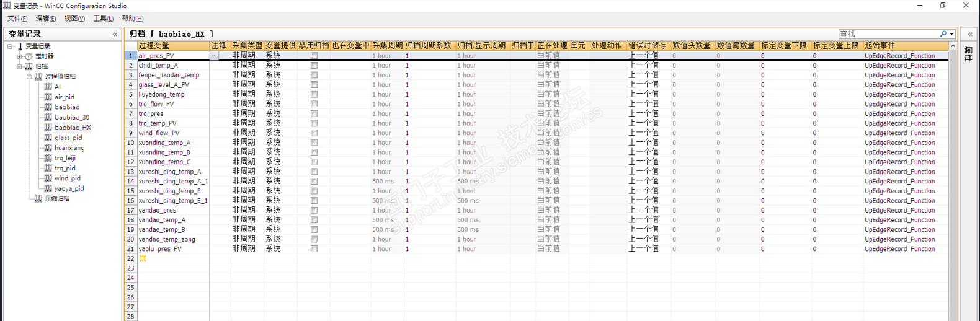Open the 视图(V) menu

tap(74, 19)
